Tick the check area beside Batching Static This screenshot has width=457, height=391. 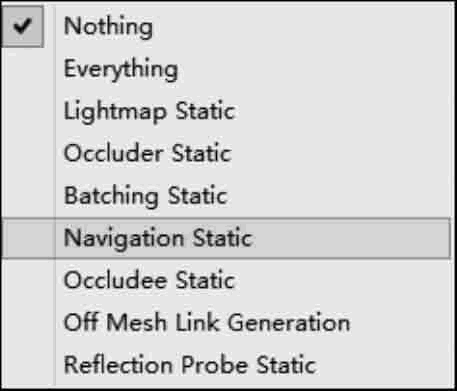(x=28, y=196)
